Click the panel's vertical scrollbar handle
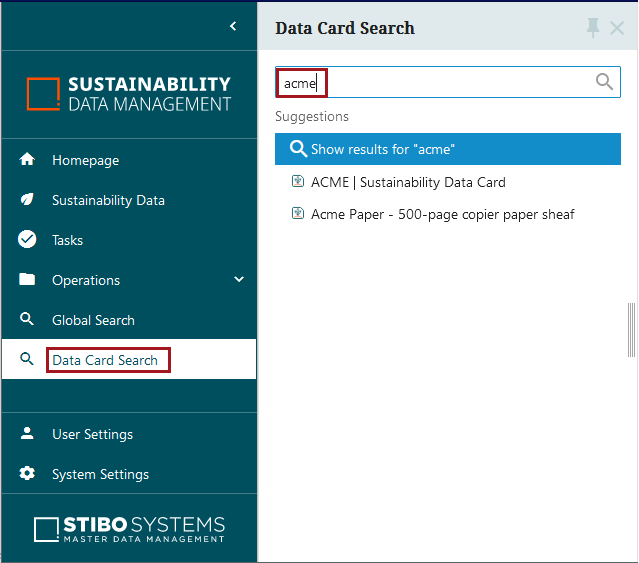Screen dimensions: 639x563 (631, 330)
